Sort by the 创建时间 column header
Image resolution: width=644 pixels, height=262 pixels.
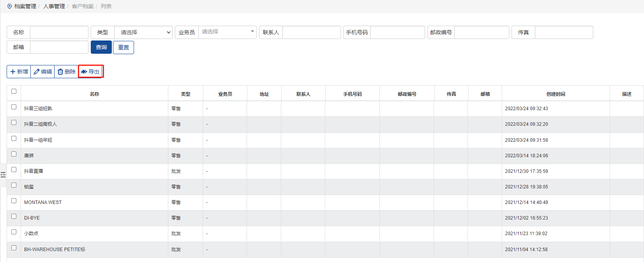tap(556, 94)
